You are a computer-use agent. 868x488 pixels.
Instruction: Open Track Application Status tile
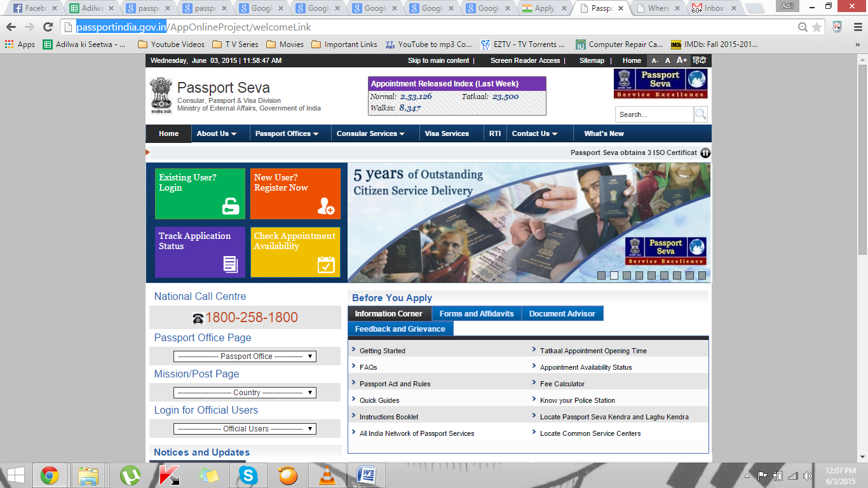point(200,252)
